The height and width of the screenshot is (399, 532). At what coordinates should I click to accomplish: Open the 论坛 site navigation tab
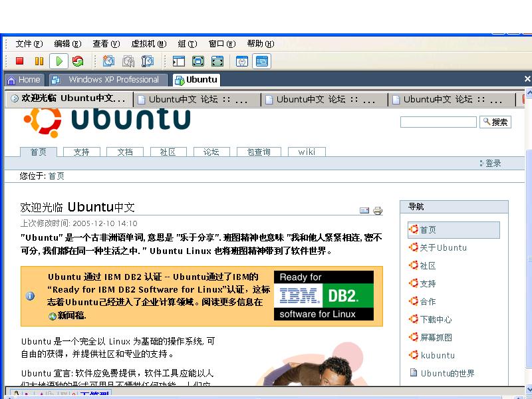[211, 152]
